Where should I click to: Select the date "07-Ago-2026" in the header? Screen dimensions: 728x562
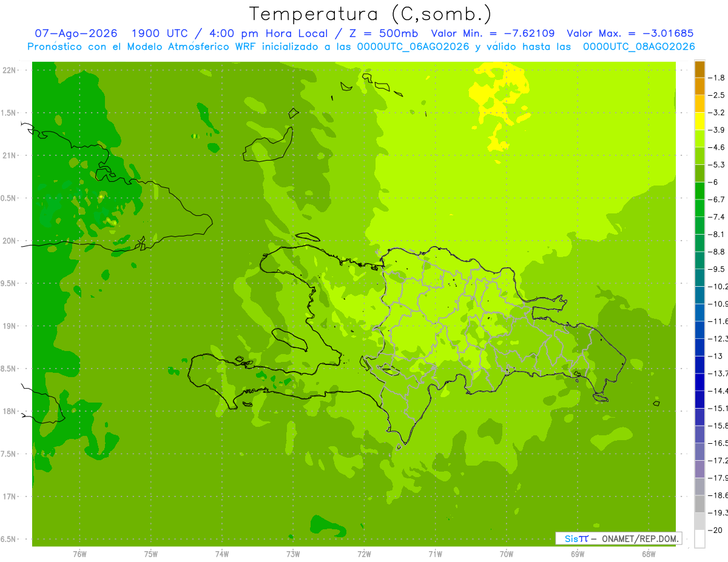[76, 33]
